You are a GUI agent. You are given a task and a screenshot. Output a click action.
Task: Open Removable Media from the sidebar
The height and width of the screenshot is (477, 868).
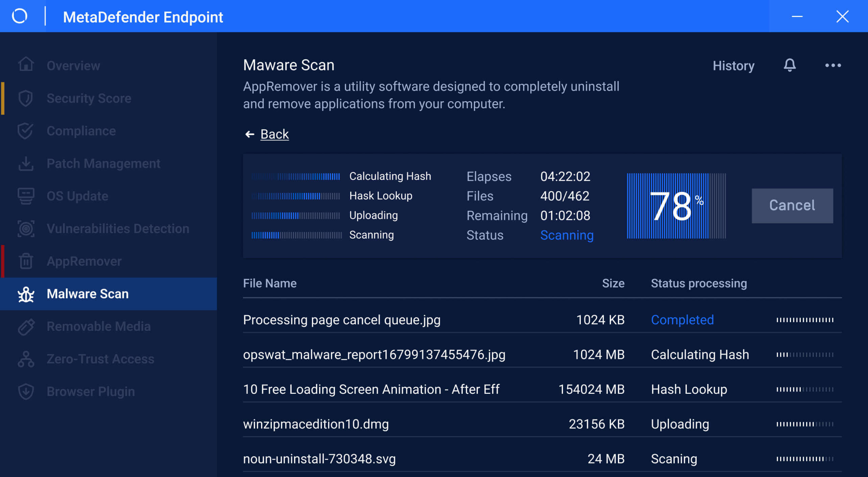(x=98, y=326)
